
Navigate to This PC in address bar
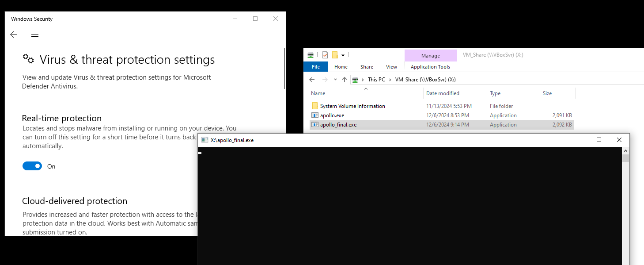[376, 80]
